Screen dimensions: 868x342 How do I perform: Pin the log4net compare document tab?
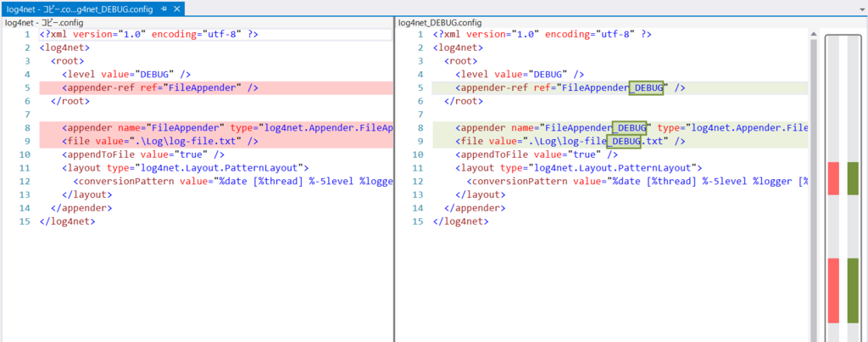point(164,9)
